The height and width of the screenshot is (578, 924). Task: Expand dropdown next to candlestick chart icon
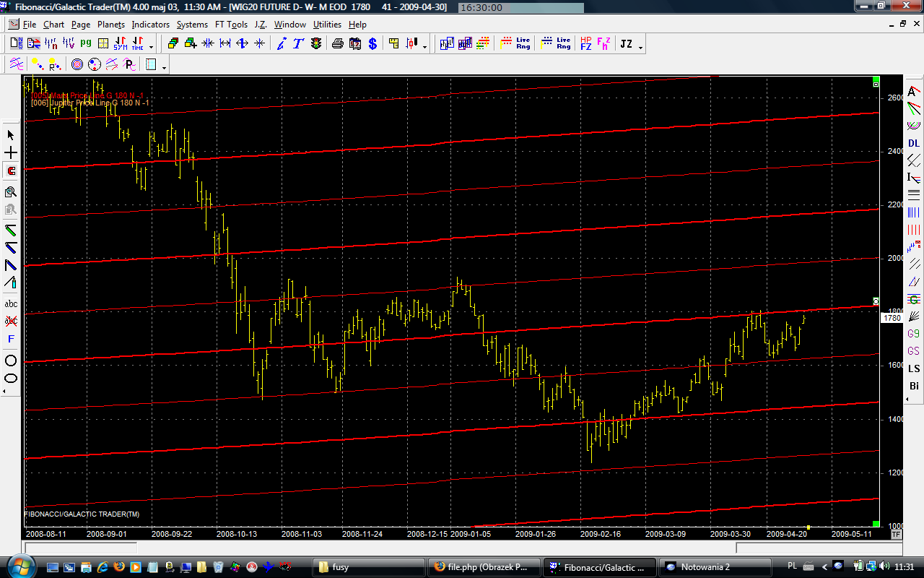point(424,46)
